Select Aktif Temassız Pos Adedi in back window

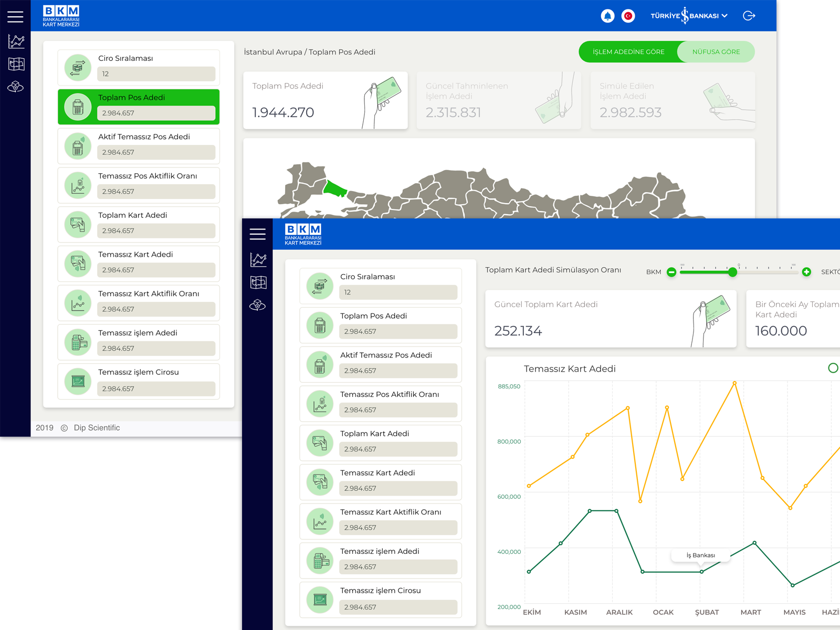point(139,146)
